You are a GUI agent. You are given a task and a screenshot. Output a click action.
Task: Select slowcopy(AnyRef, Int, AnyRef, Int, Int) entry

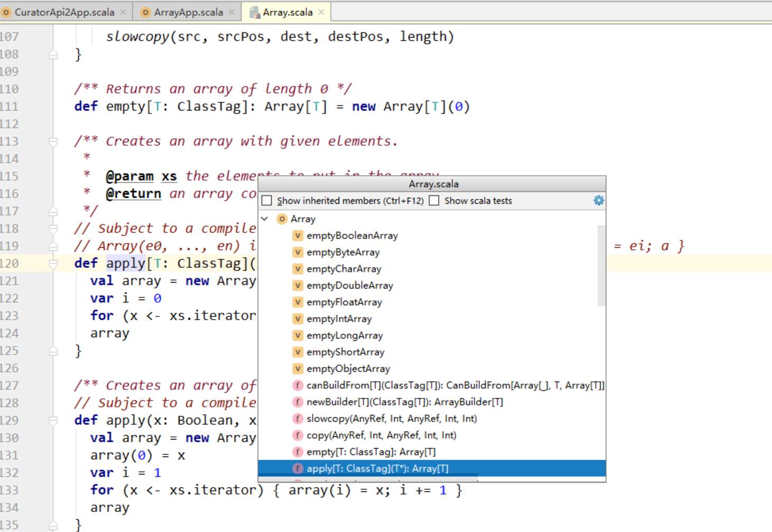click(x=392, y=418)
